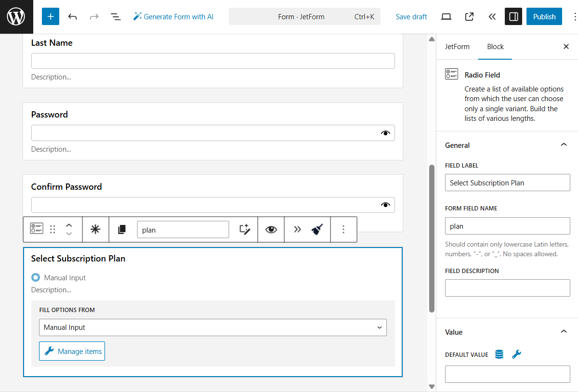
Task: Open the Form · JetForm command palette
Action: coord(304,17)
